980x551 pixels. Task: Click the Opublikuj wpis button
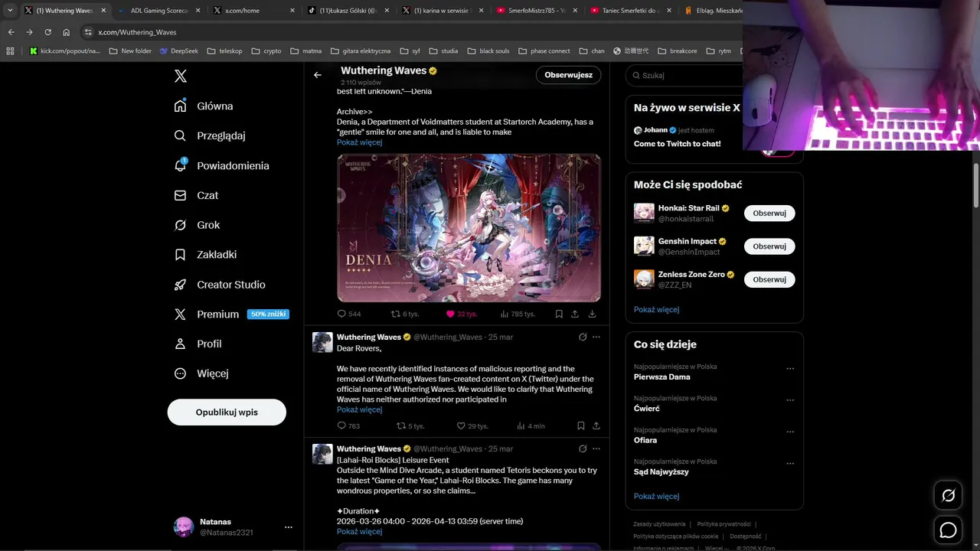[227, 412]
